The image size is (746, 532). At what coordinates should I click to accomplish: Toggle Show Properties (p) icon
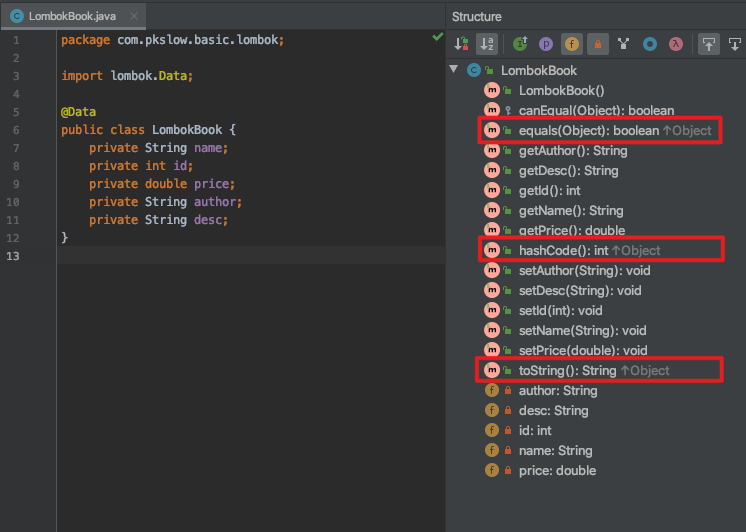(546, 44)
